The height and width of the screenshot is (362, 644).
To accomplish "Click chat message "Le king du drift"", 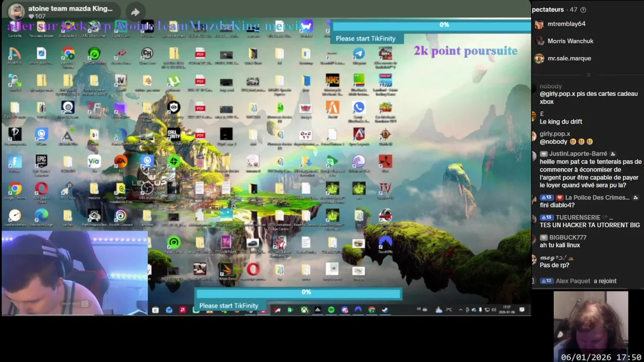I will click(561, 122).
